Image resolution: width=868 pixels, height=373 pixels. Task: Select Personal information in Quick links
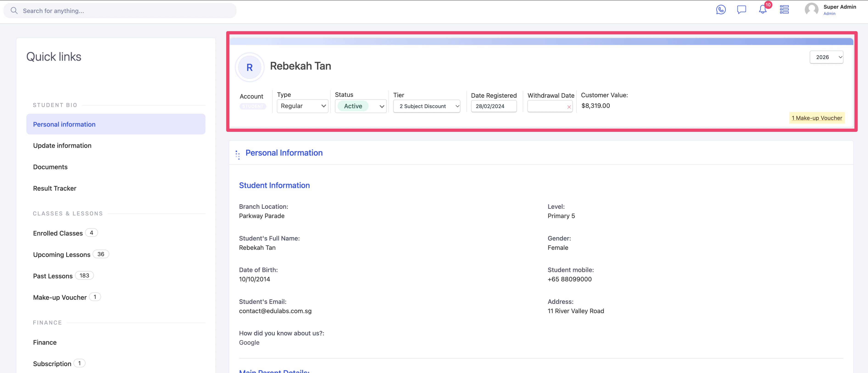pyautogui.click(x=116, y=124)
